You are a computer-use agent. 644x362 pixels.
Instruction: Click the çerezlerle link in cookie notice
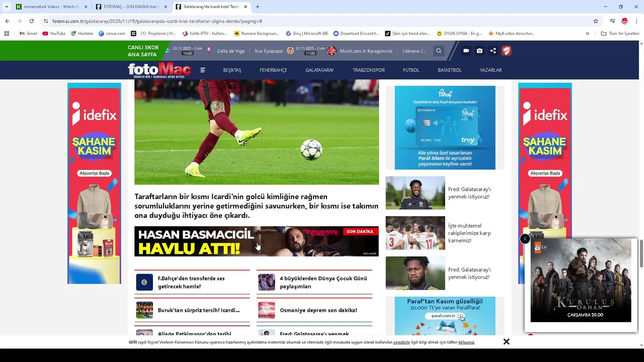pyautogui.click(x=401, y=342)
